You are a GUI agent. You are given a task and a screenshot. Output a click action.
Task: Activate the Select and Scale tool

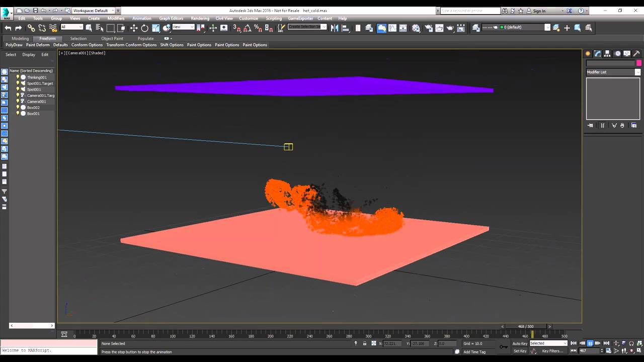pyautogui.click(x=156, y=28)
